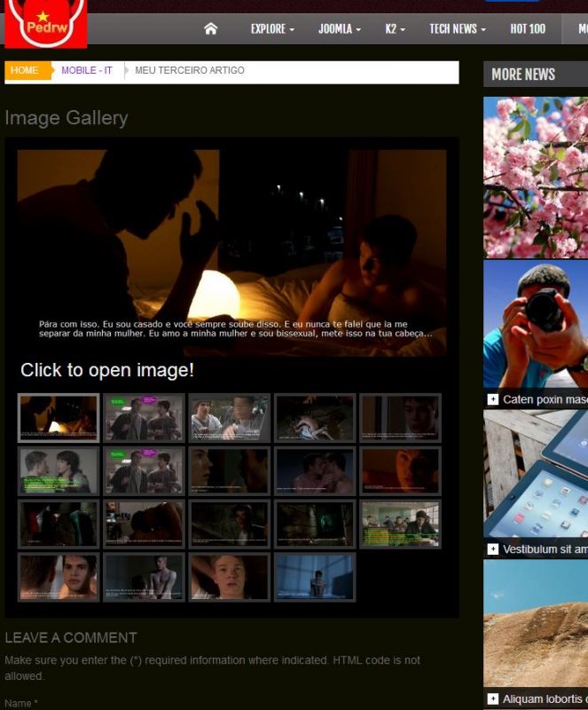Select thumbnail of shirtless person bending over
This screenshot has width=588, height=710.
(144, 524)
